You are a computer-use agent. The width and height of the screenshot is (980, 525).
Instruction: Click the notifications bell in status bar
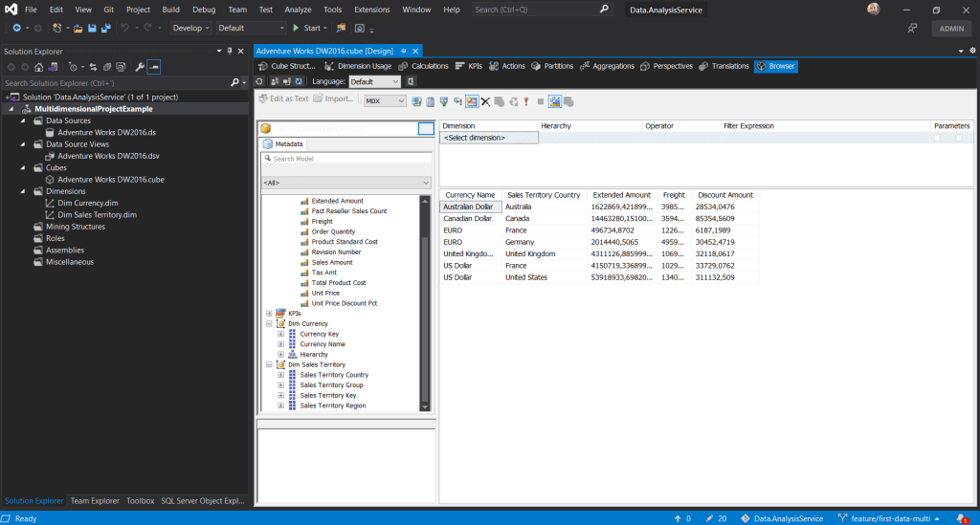(960, 517)
